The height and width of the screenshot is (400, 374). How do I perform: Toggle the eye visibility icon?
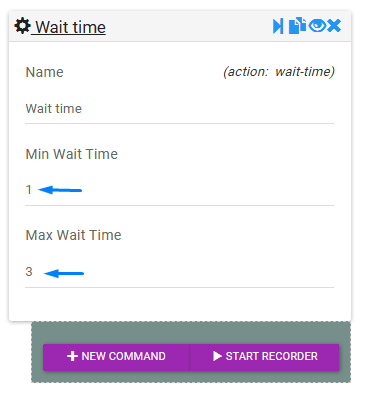317,25
